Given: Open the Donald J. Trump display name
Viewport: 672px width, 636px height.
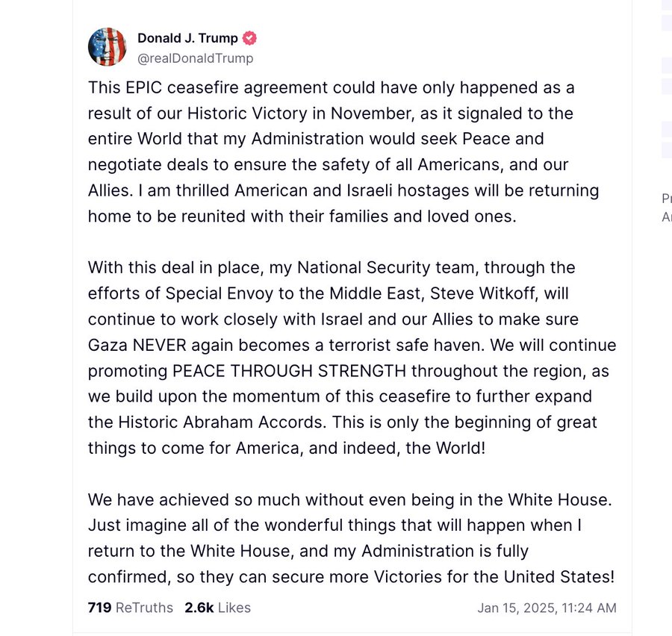Looking at the screenshot, I should point(187,38).
